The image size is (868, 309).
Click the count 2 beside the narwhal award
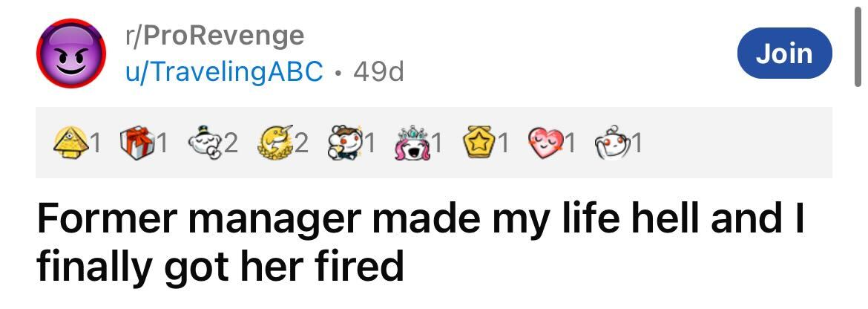point(300,144)
